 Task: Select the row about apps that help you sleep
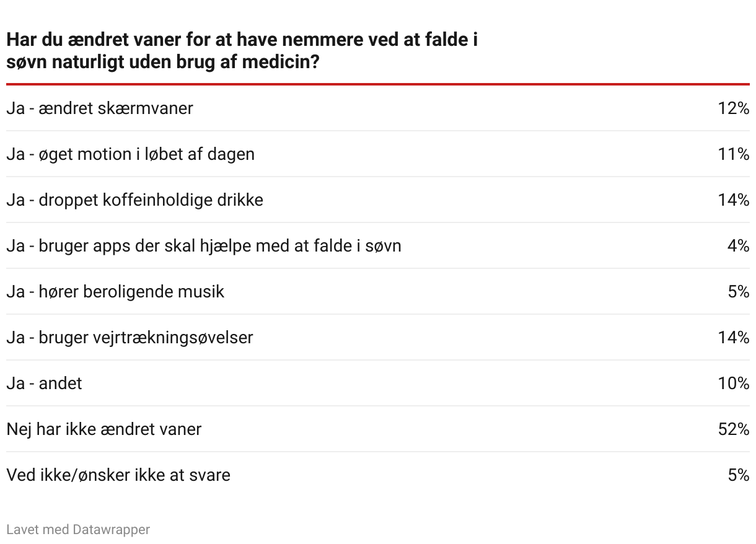378,245
